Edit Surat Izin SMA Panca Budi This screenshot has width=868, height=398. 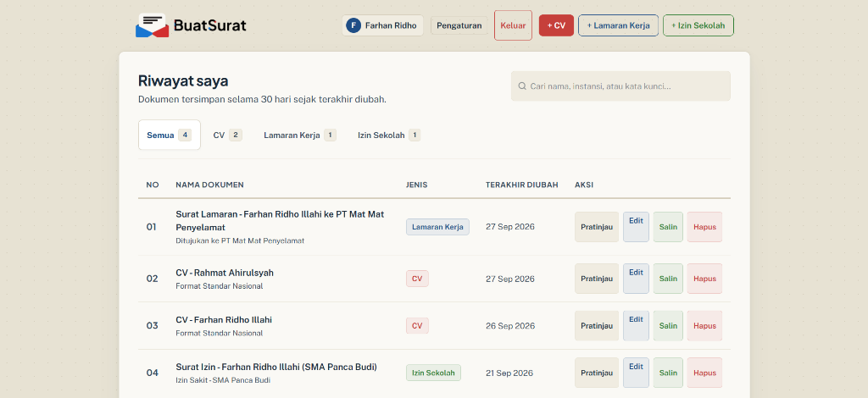pos(636,373)
